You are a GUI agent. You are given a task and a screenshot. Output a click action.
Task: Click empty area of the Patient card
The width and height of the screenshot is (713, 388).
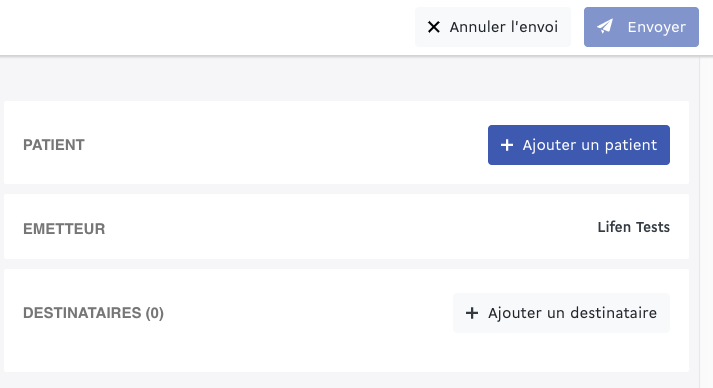pyautogui.click(x=282, y=145)
